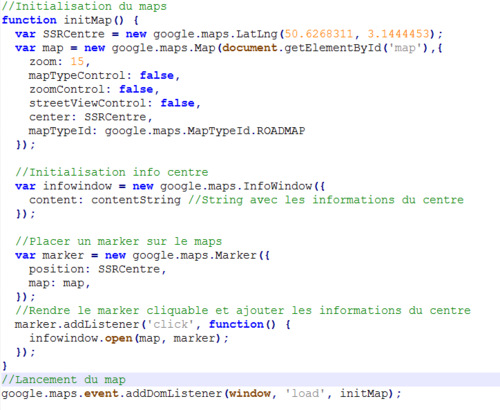The width and height of the screenshot is (500, 410).
Task: Click google.maps.Marker constructor text
Action: point(194,255)
